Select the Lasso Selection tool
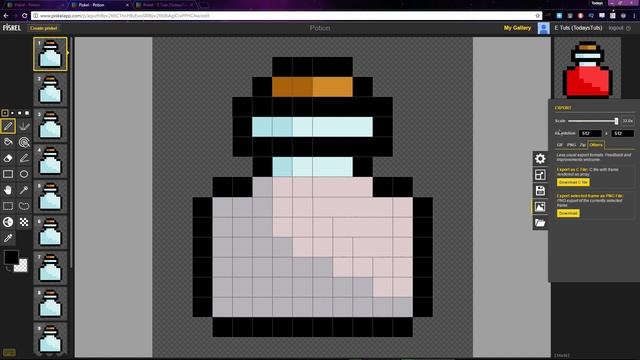The width and height of the screenshot is (640, 360). 24,206
